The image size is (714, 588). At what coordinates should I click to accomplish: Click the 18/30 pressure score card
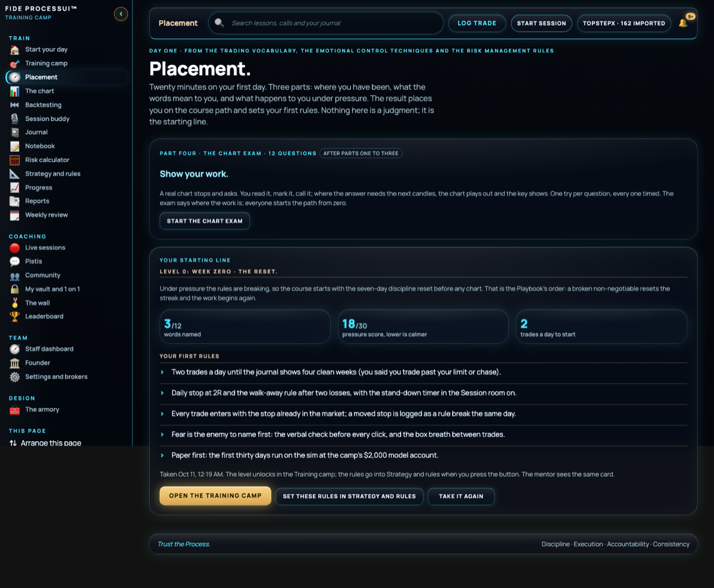[x=424, y=326]
